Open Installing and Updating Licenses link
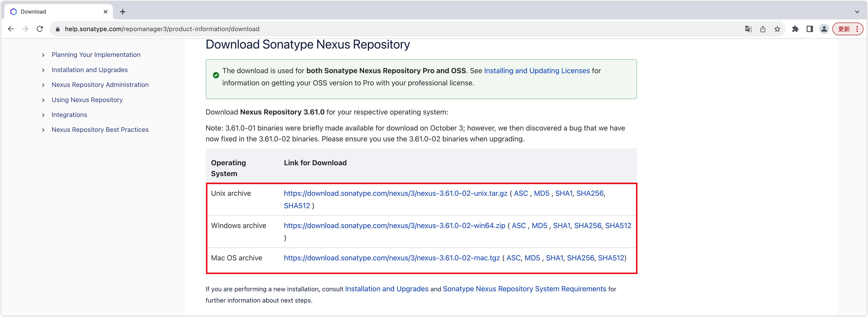The width and height of the screenshot is (868, 317). tap(537, 71)
